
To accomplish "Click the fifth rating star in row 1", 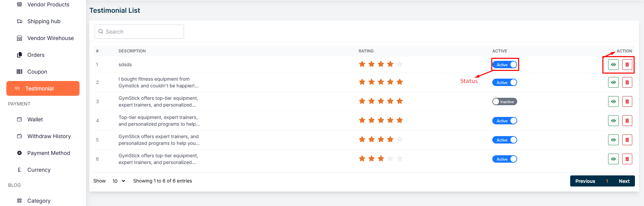I will click(x=400, y=64).
